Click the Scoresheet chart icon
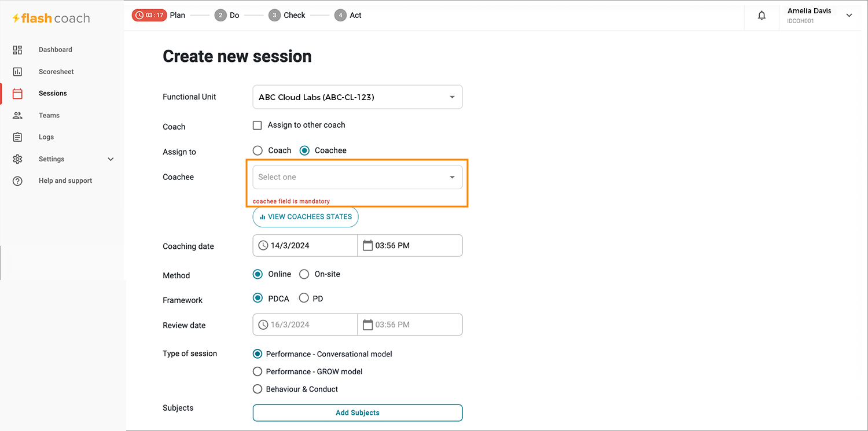Screen dimensions: 868x431 [17, 72]
